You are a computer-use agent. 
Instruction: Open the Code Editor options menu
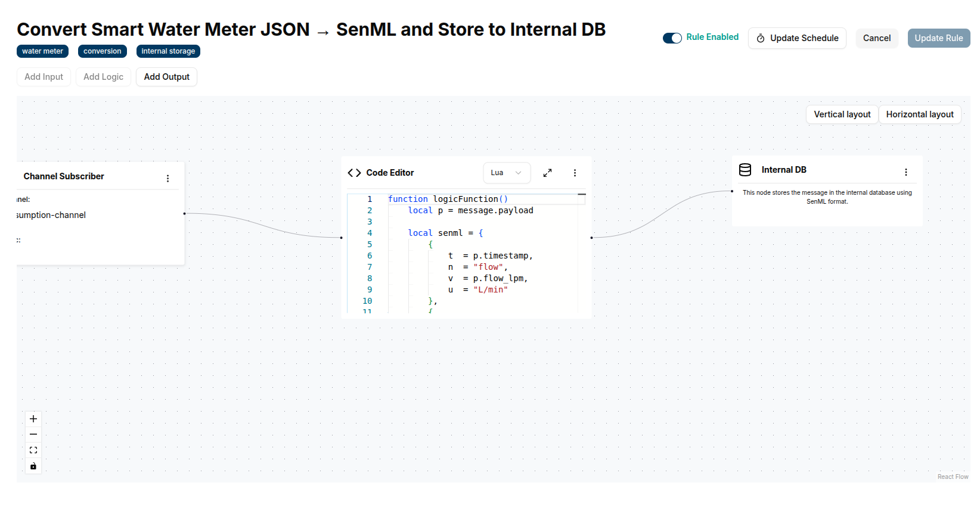[x=575, y=173]
